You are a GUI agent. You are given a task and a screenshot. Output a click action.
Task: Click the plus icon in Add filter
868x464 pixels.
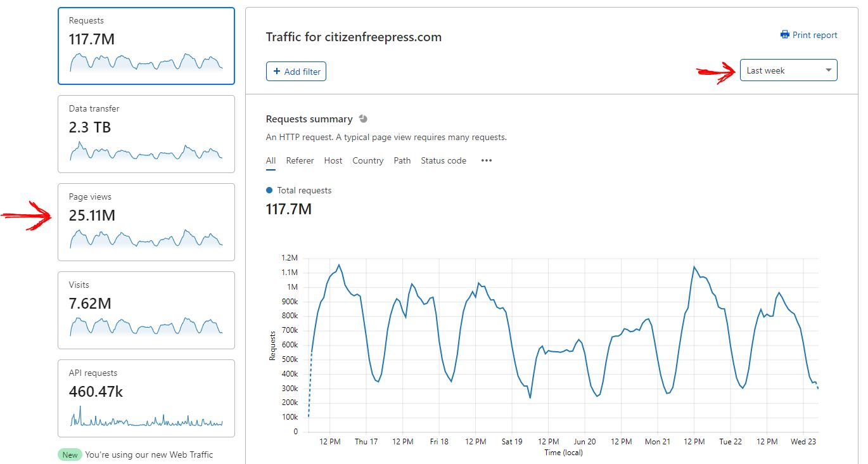(277, 72)
